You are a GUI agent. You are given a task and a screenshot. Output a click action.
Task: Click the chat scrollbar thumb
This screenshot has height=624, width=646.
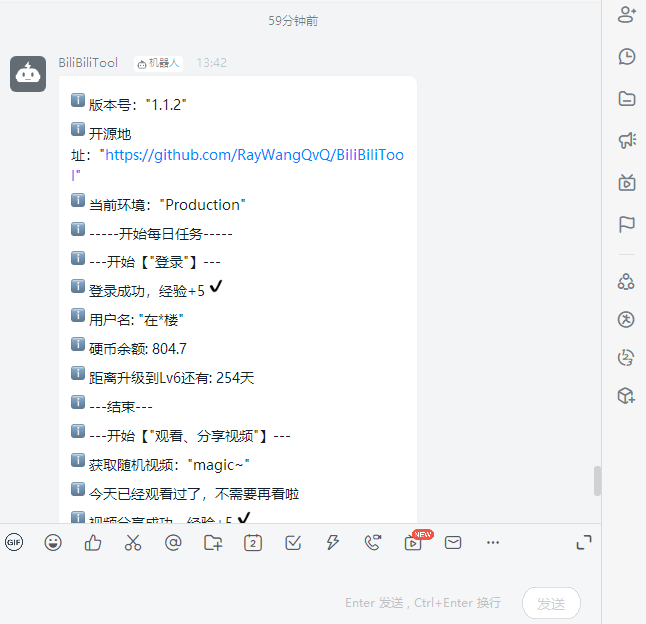pyautogui.click(x=598, y=481)
